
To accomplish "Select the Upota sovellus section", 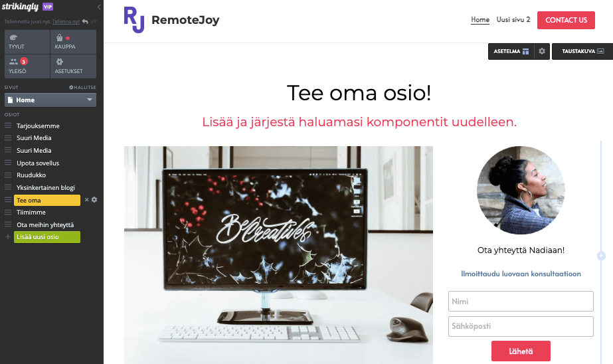I will tap(38, 163).
